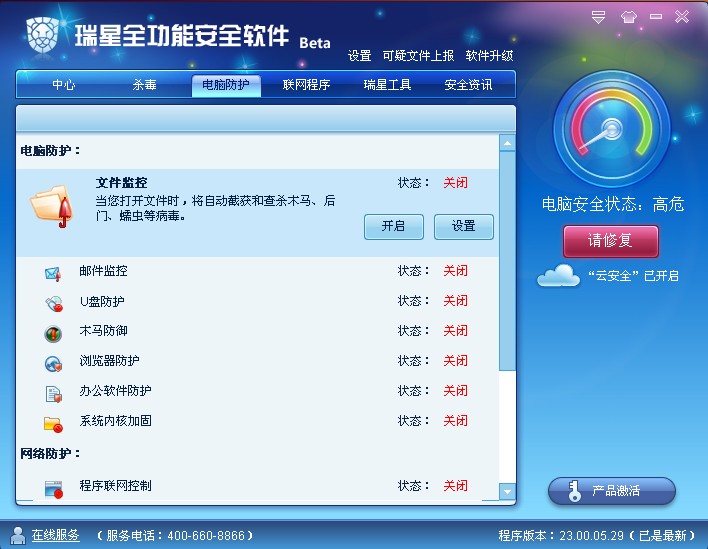Click the “云安全”已开启 text
Screen dimensions: 708x549
633,276
